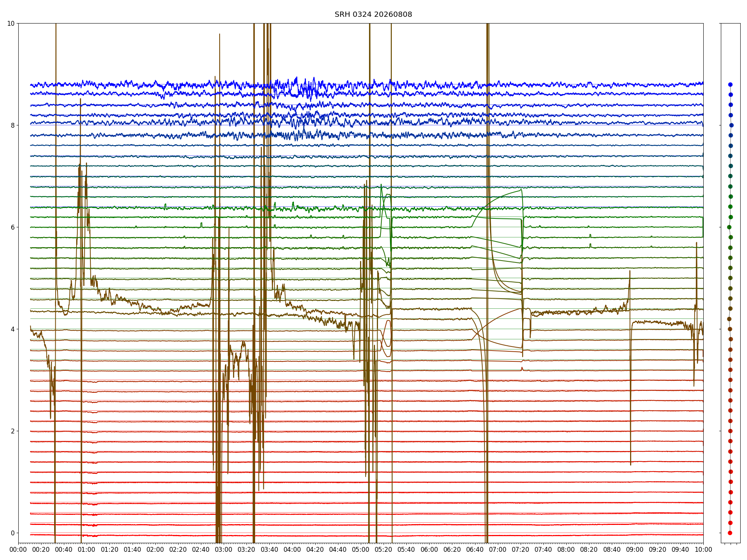
Task: Select the time axis label "09:40"
Action: [x=681, y=550]
